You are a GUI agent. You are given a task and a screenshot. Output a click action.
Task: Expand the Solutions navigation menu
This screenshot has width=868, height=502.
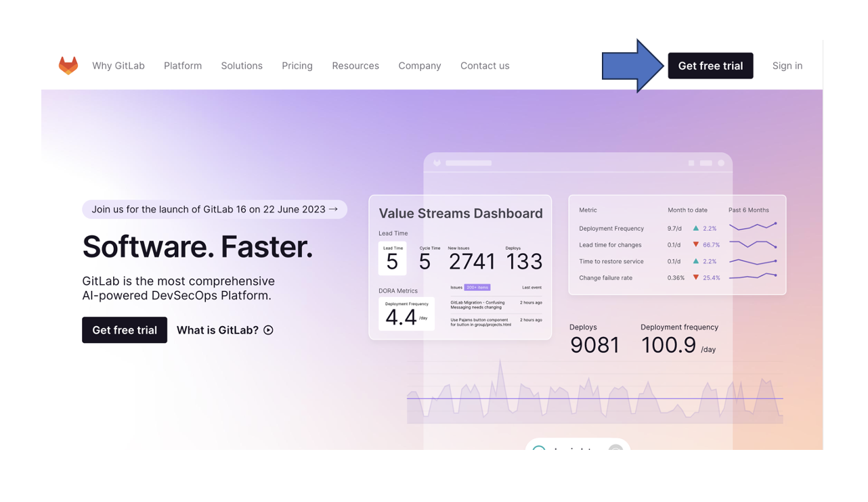pyautogui.click(x=242, y=66)
